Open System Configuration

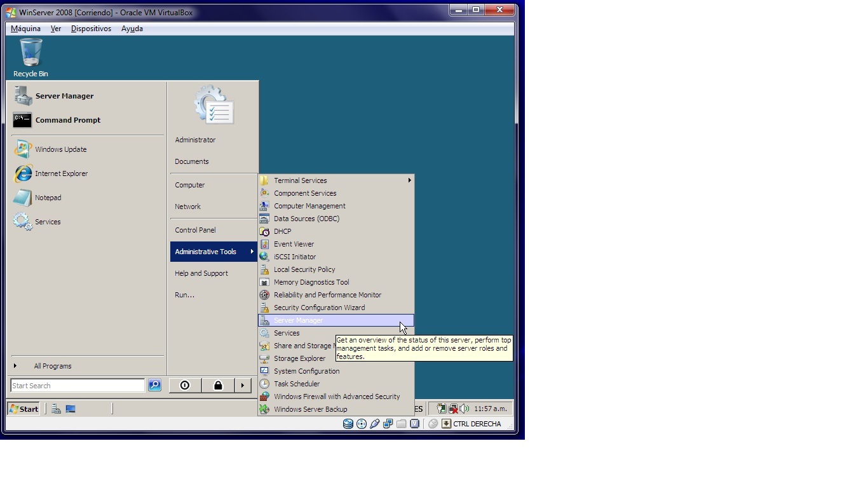coord(336,371)
